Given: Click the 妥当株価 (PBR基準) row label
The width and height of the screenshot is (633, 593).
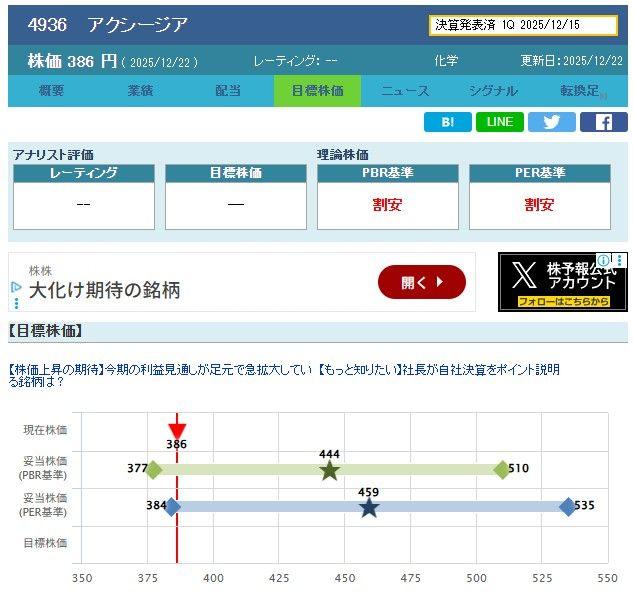Looking at the screenshot, I should (43, 468).
